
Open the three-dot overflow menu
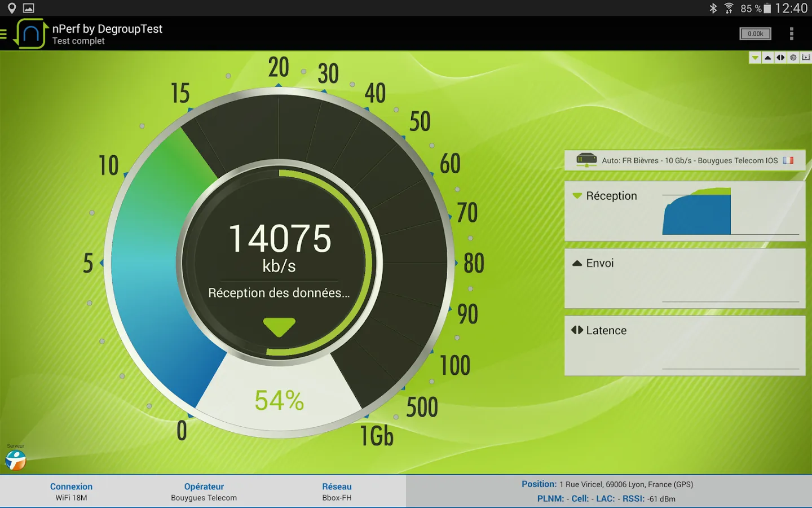[791, 34]
